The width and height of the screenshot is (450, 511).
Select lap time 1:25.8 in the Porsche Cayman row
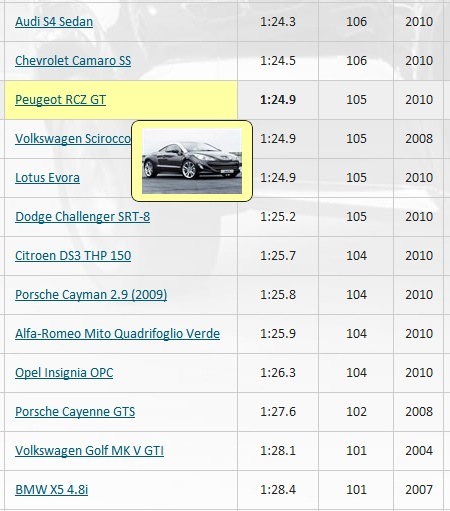[278, 295]
